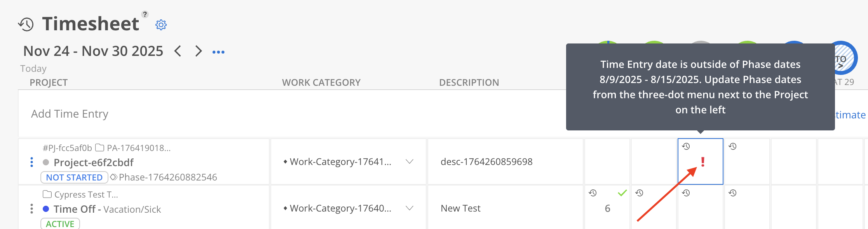Open the date range three-dot menu
The width and height of the screenshot is (868, 229).
[x=218, y=52]
